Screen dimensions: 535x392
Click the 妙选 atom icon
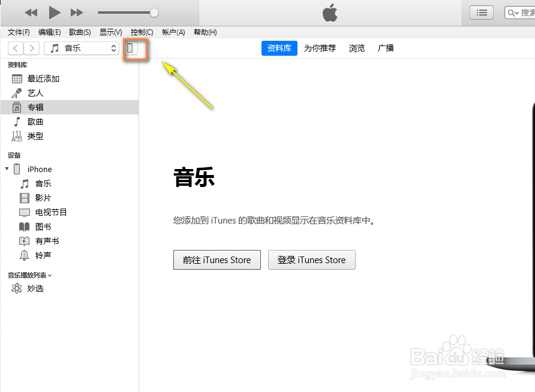click(16, 288)
